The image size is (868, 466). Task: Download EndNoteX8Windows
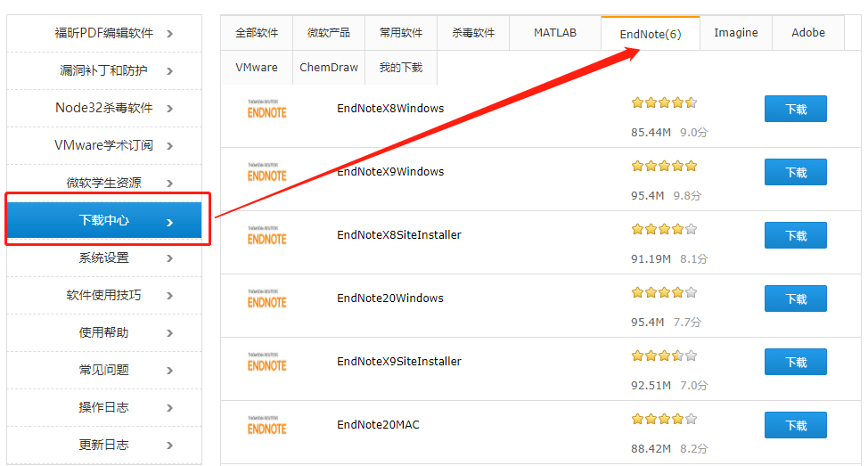pos(796,109)
